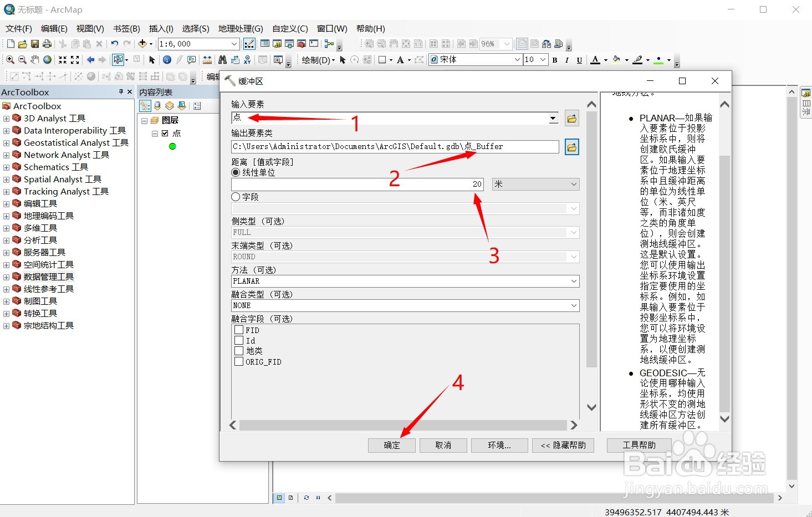Select the Zoom Out tool
Image resolution: width=812 pixels, height=517 pixels.
click(22, 60)
